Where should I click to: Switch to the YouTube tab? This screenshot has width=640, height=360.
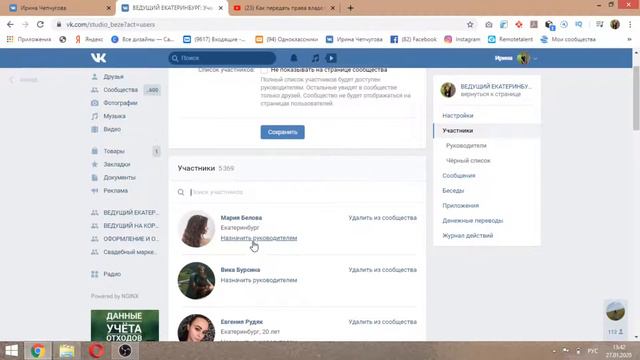point(284,8)
